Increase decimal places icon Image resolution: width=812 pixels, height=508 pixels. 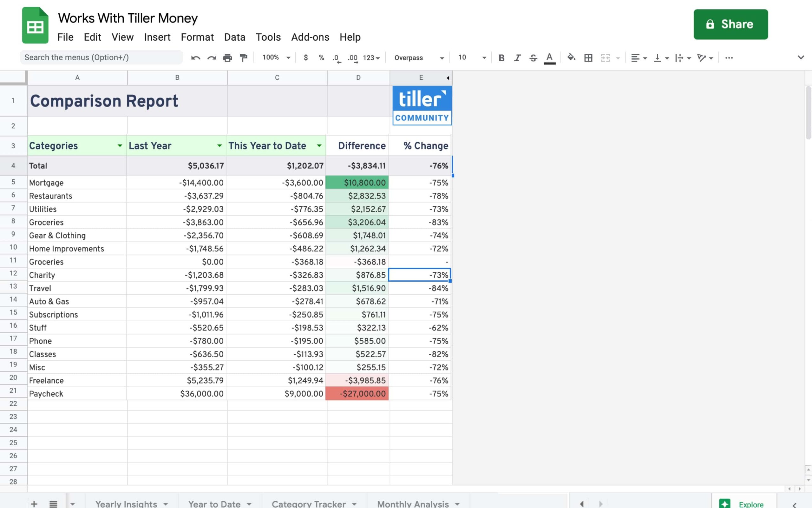tap(353, 58)
